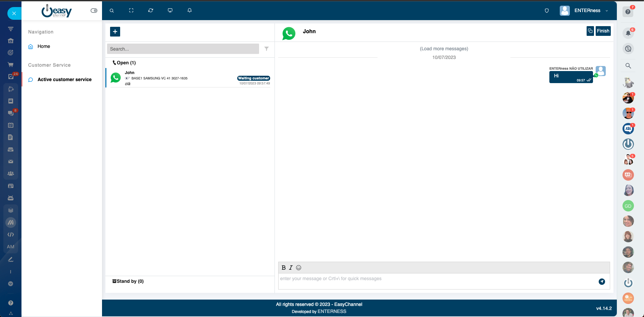Screen dimensions: 644x317
Task: Open the notification bell in top bar
Action: (190, 10)
